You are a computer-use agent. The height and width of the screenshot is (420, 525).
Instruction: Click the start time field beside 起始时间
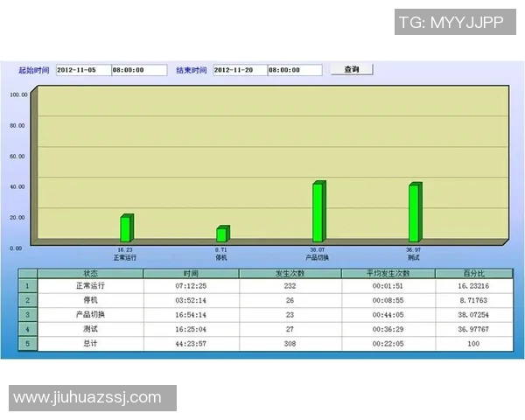click(138, 70)
